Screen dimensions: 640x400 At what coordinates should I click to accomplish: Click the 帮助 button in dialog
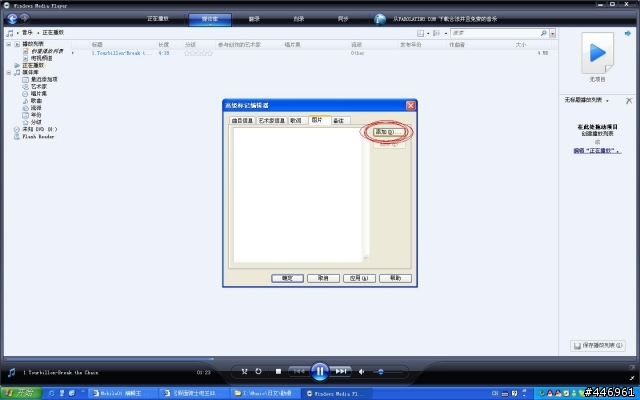pyautogui.click(x=395, y=278)
